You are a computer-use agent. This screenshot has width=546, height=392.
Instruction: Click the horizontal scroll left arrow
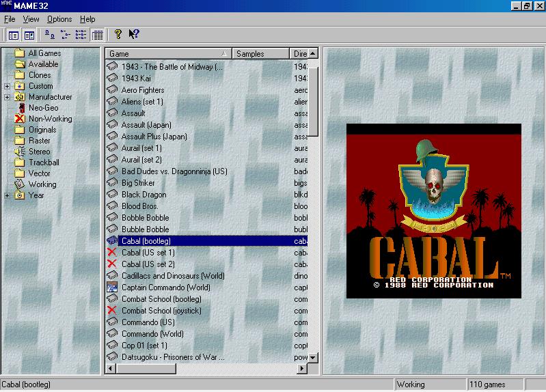[111, 368]
